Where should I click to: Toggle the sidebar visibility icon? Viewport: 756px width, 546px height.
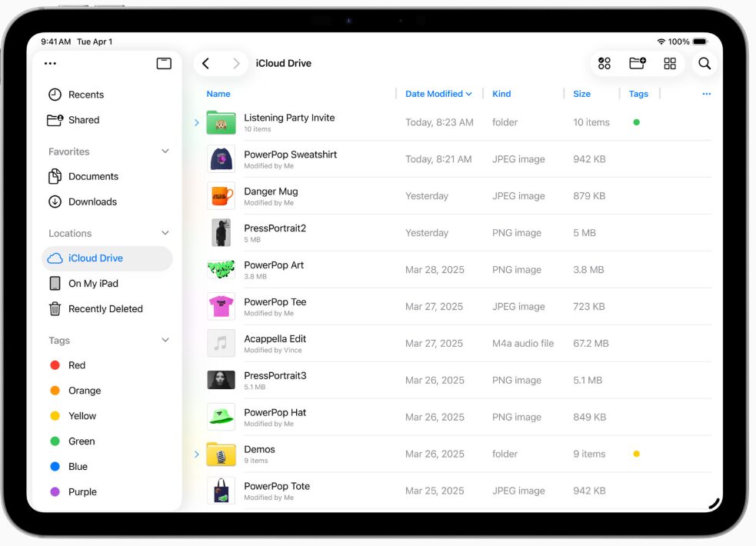pyautogui.click(x=164, y=64)
